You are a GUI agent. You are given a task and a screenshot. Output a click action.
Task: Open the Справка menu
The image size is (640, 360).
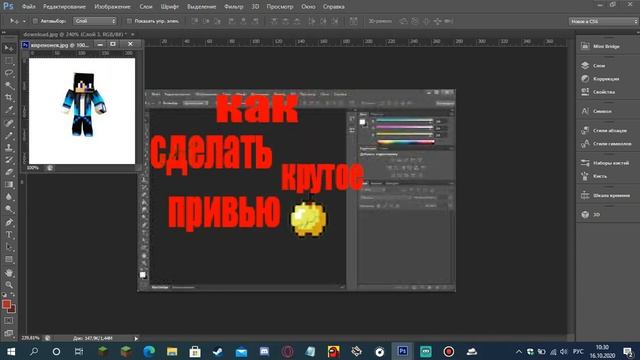pyautogui.click(x=333, y=7)
